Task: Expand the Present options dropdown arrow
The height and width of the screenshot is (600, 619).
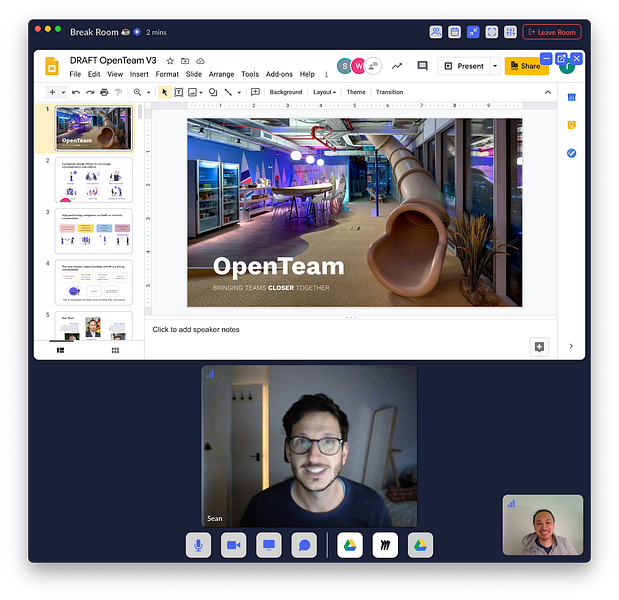Action: [495, 66]
